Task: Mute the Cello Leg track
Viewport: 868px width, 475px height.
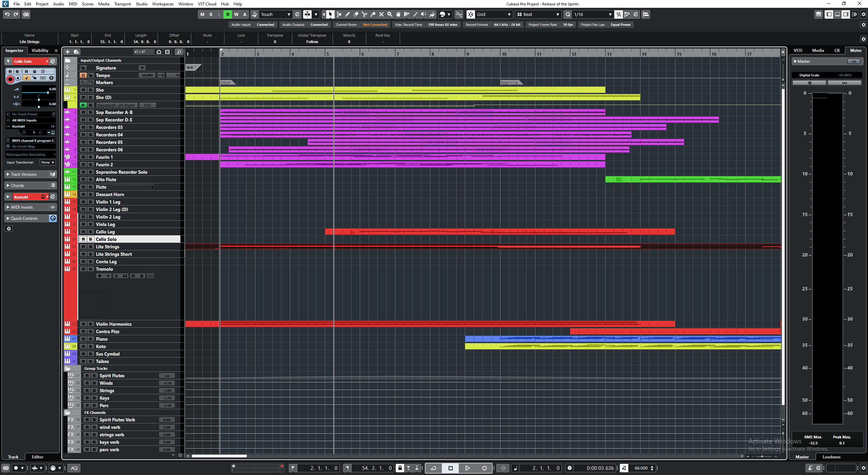Action: click(x=83, y=232)
